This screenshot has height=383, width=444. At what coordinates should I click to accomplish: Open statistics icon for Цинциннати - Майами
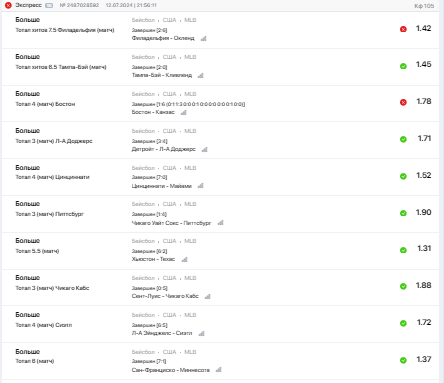click(200, 186)
